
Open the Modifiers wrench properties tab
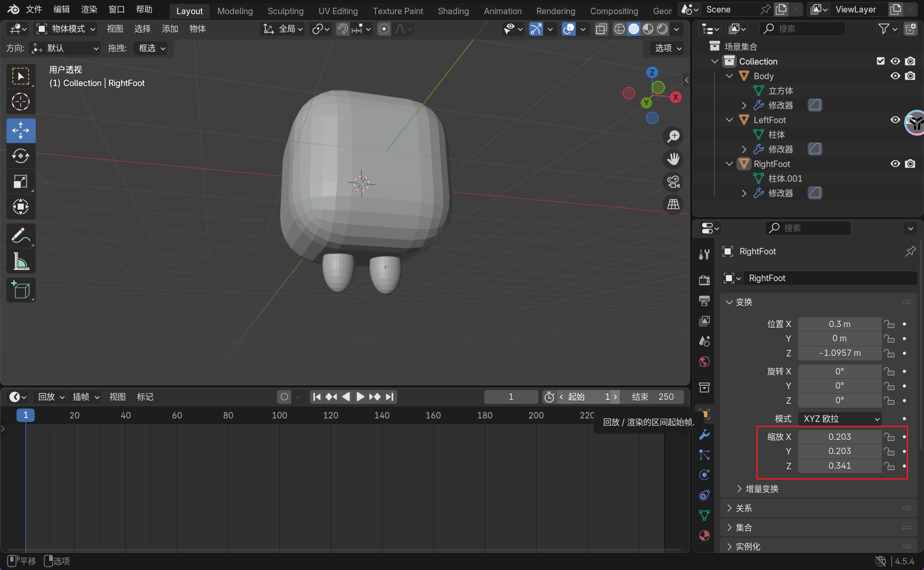point(704,434)
